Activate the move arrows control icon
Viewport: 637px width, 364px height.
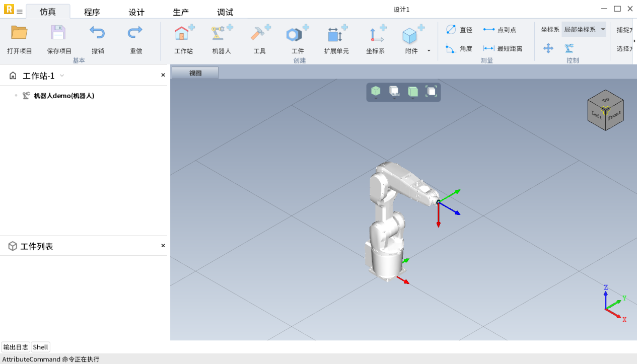coord(548,48)
